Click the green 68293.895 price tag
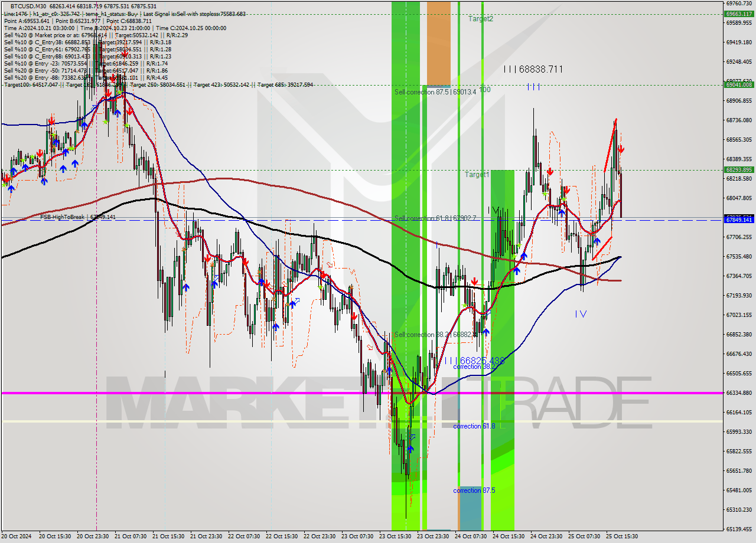 [739, 169]
